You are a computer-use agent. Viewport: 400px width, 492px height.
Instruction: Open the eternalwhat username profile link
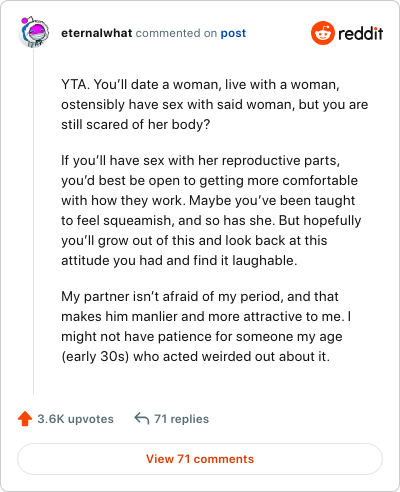tap(97, 33)
